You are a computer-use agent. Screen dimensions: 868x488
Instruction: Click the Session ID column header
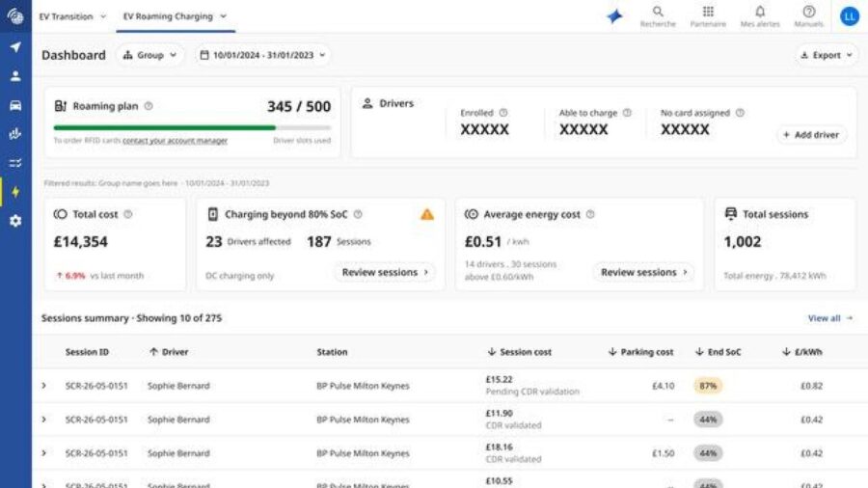87,351
